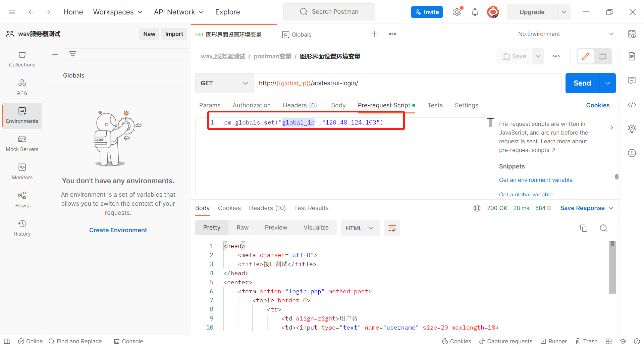Create new environment with plus icon
Viewport: 644px width, 347px height.
click(x=55, y=54)
